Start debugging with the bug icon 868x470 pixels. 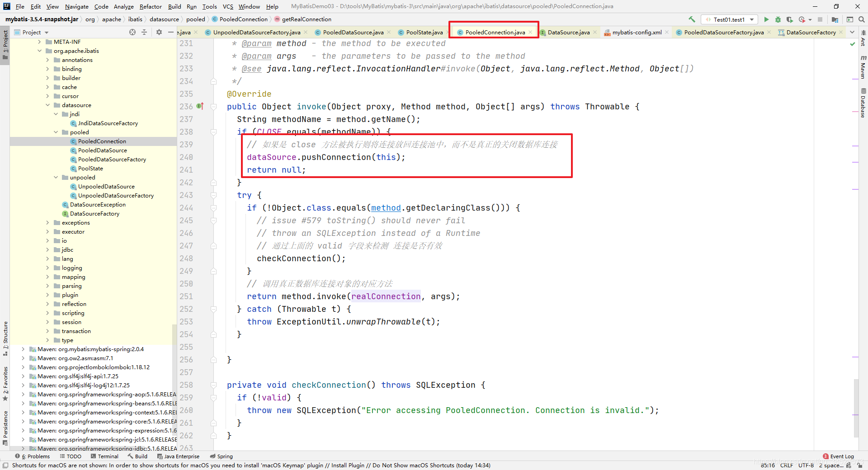click(x=778, y=19)
